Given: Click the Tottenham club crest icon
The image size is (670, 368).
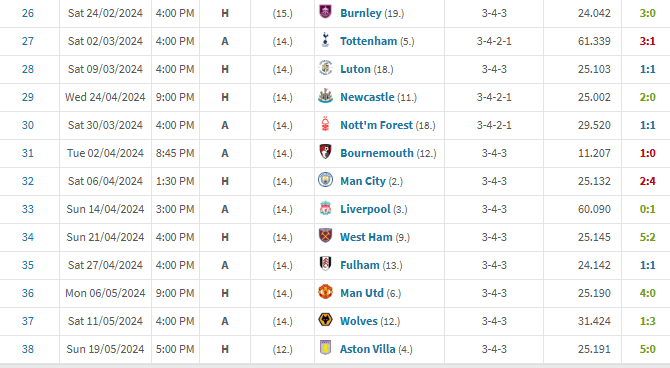Looking at the screenshot, I should pos(325,40).
